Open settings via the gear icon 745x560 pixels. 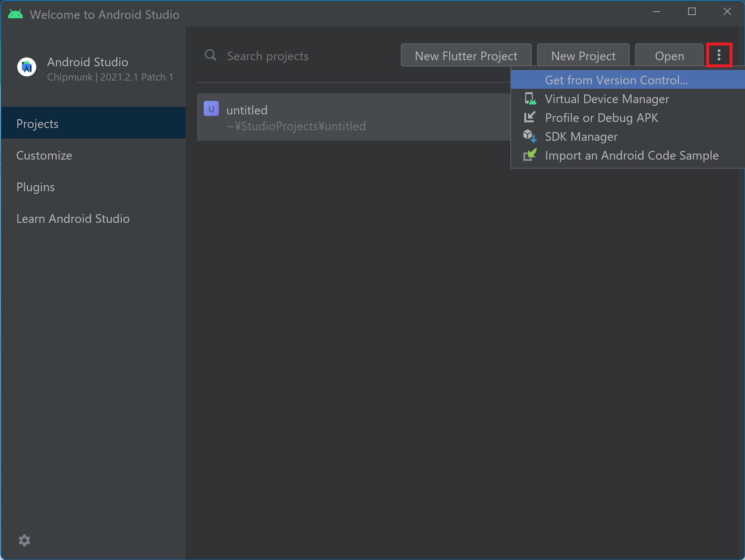(24, 540)
